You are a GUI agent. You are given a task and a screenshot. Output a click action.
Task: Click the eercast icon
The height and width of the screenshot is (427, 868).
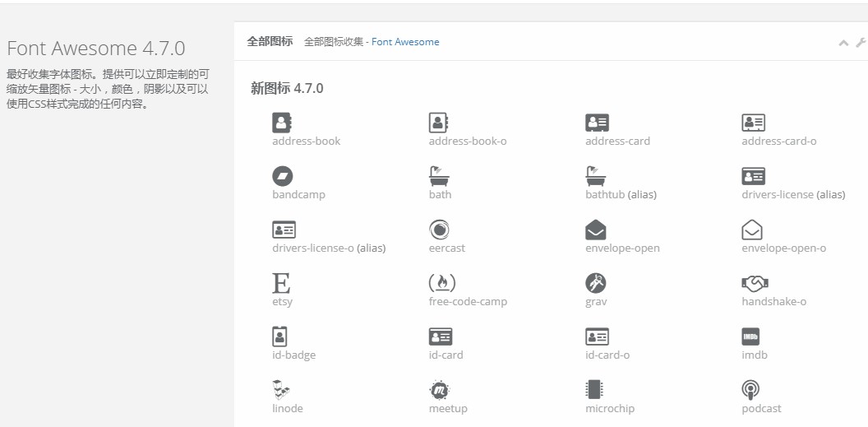click(x=439, y=230)
